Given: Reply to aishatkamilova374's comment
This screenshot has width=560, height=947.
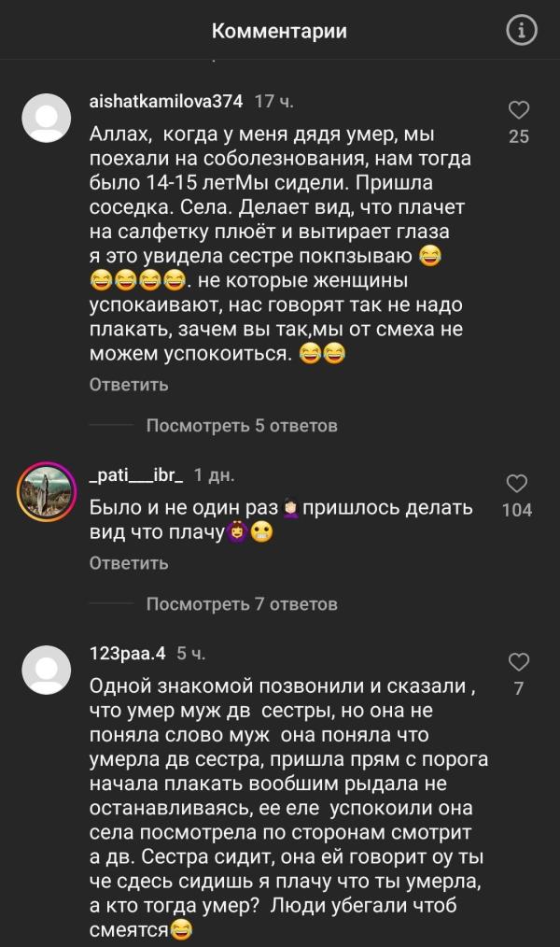Looking at the screenshot, I should click(x=129, y=385).
